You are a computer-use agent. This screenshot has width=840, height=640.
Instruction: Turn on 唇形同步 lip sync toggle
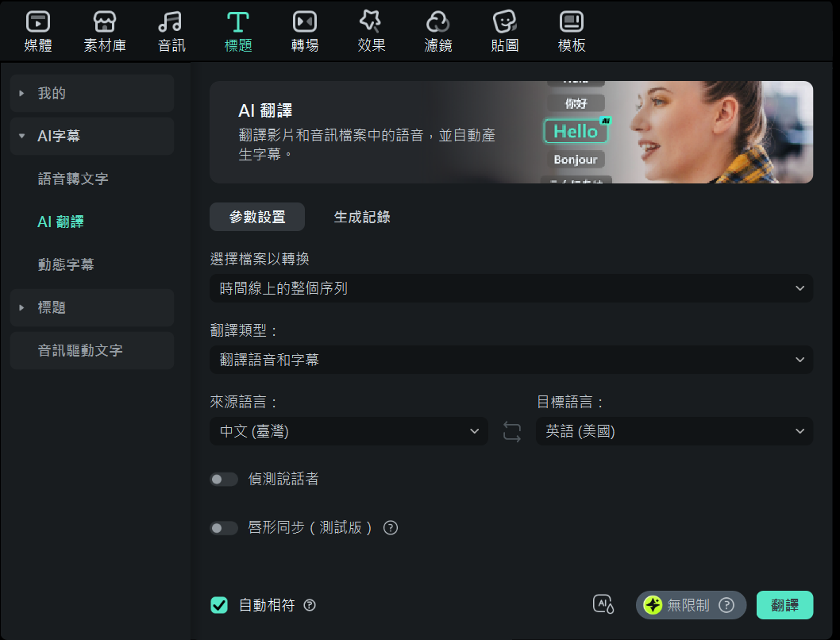pyautogui.click(x=224, y=528)
